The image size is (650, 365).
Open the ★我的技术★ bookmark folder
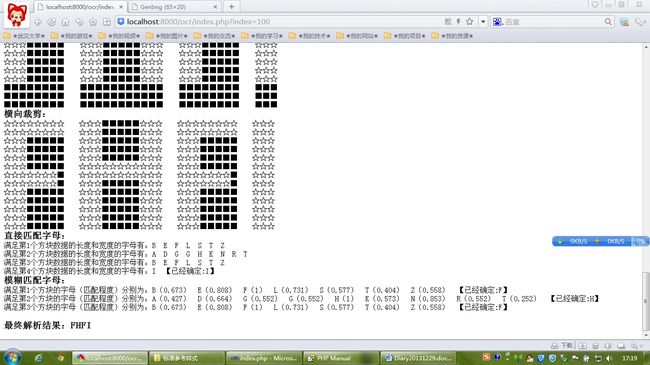point(310,36)
